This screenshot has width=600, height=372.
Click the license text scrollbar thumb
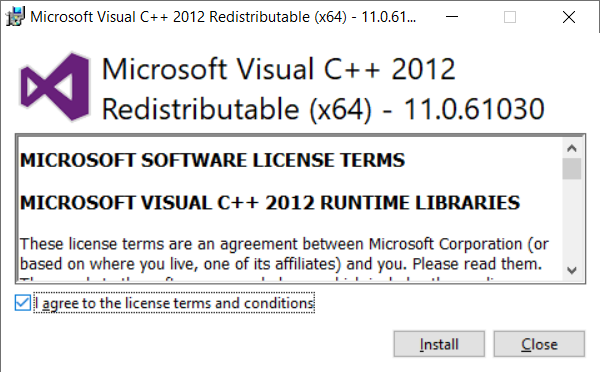[572, 168]
